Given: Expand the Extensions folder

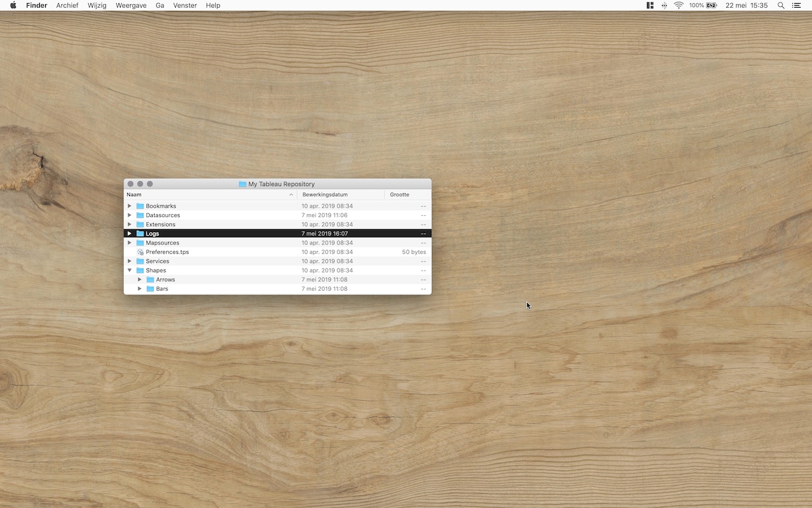Looking at the screenshot, I should point(129,224).
